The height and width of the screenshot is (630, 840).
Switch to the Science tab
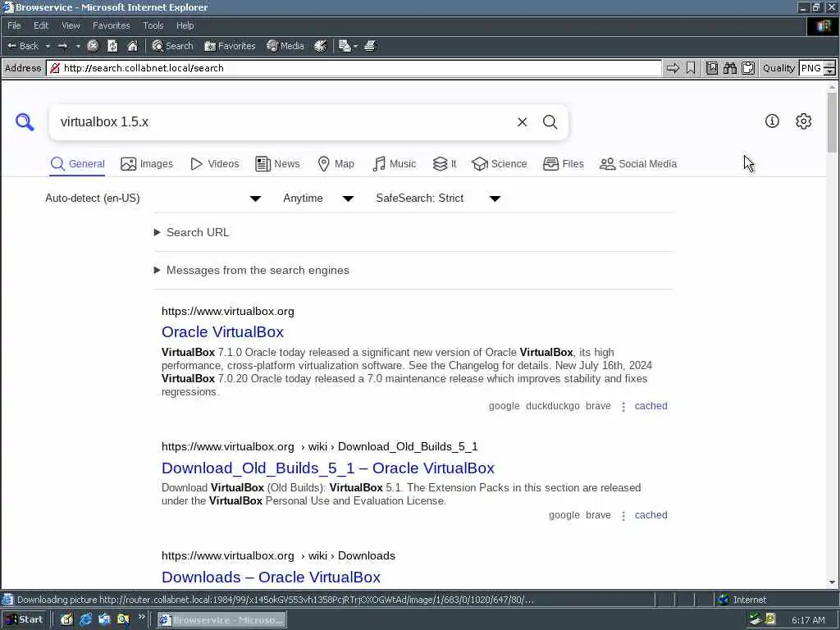coord(500,164)
